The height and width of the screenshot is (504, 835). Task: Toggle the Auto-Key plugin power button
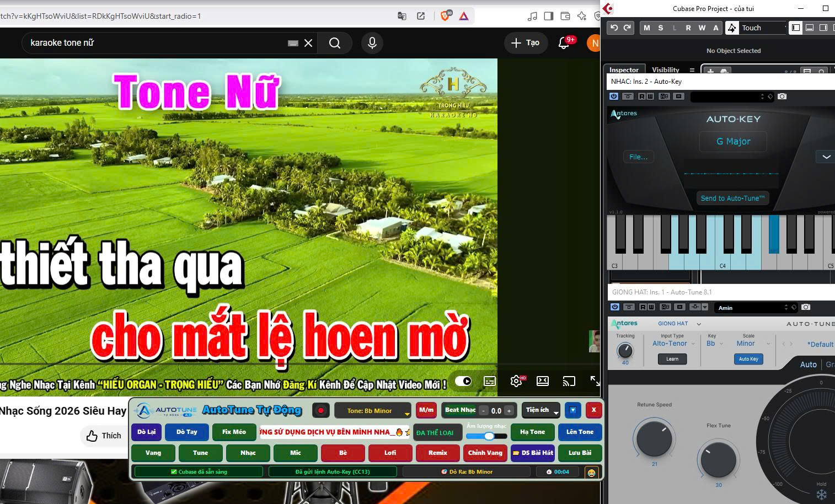click(614, 96)
